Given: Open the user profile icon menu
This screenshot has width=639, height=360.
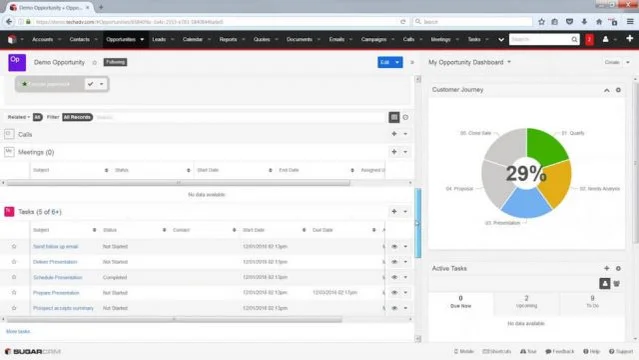Looking at the screenshot, I should point(605,39).
